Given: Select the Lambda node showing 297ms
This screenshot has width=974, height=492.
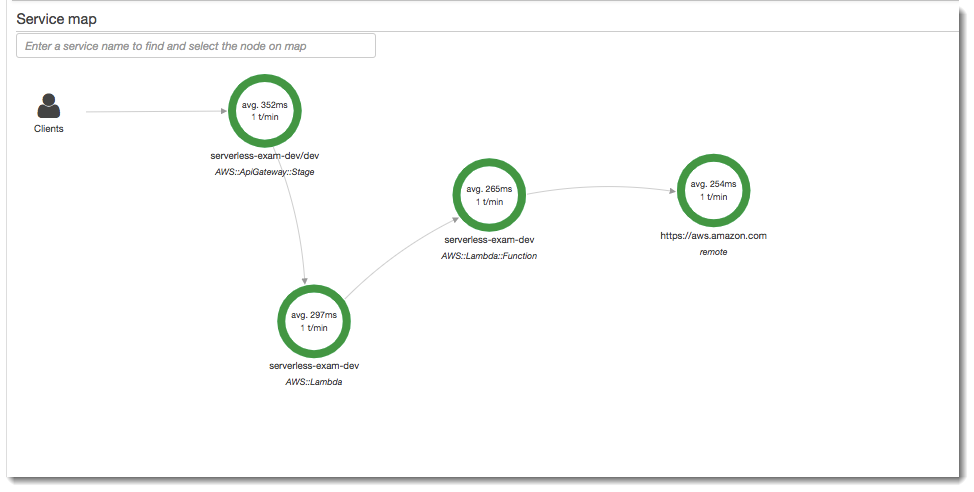Looking at the screenshot, I should pos(314,320).
